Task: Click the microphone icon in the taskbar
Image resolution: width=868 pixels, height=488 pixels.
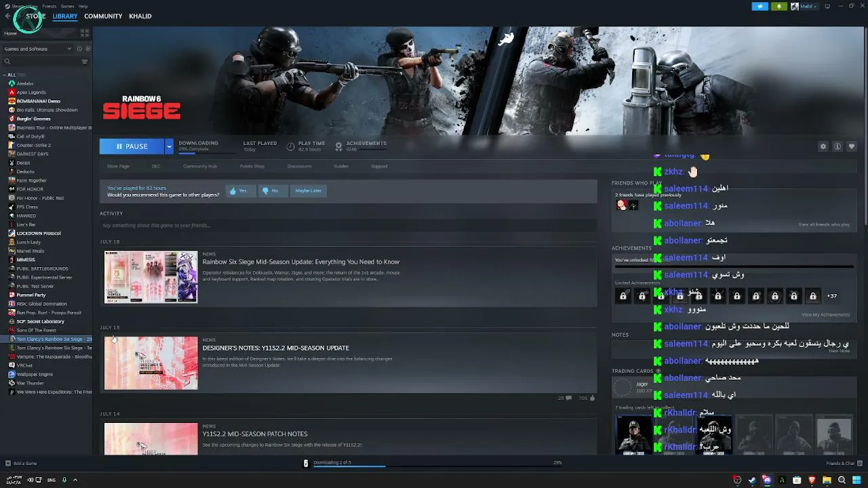Action: pyautogui.click(x=64, y=480)
